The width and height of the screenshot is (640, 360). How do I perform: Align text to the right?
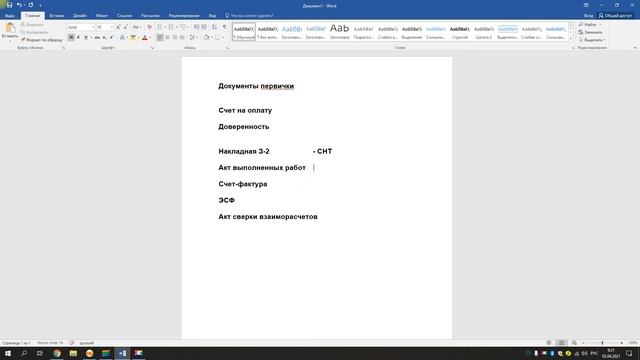pyautogui.click(x=175, y=37)
